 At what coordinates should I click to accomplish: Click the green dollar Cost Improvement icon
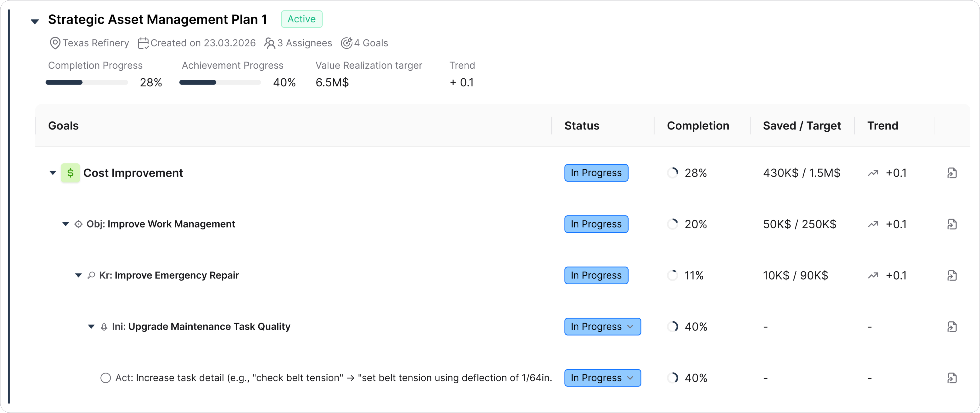point(70,173)
